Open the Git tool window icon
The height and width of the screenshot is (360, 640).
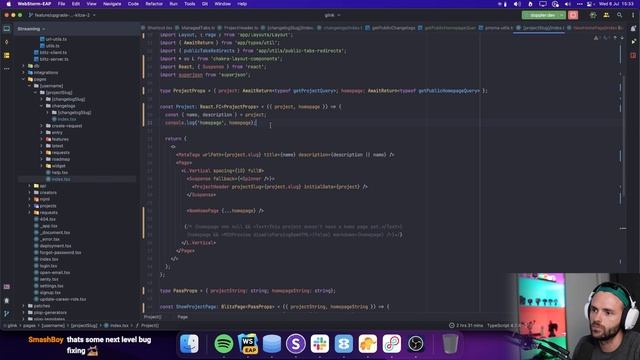7,313
